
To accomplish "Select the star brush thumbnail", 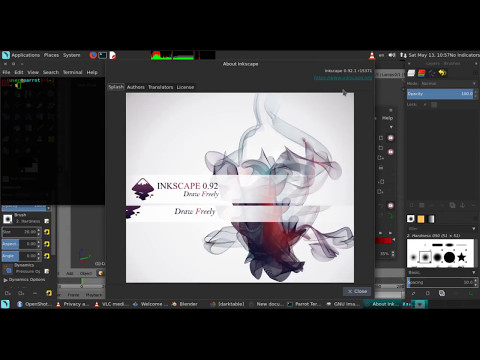I will click(x=461, y=257).
